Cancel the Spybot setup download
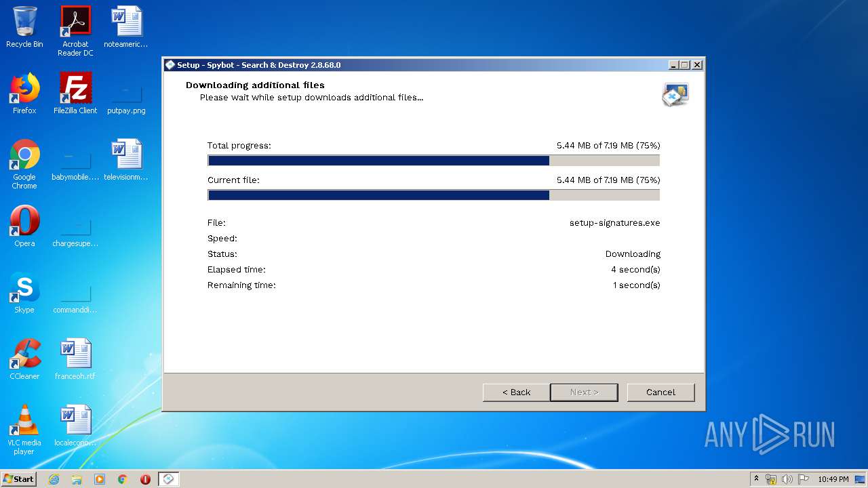This screenshot has height=488, width=868. [660, 392]
